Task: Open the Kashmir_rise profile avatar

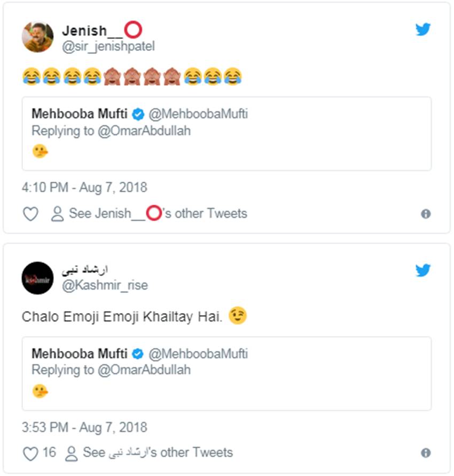Action: click(37, 277)
